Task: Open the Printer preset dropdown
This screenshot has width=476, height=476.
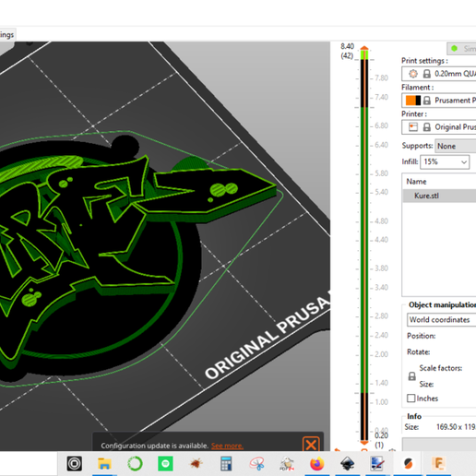Action: [x=439, y=127]
